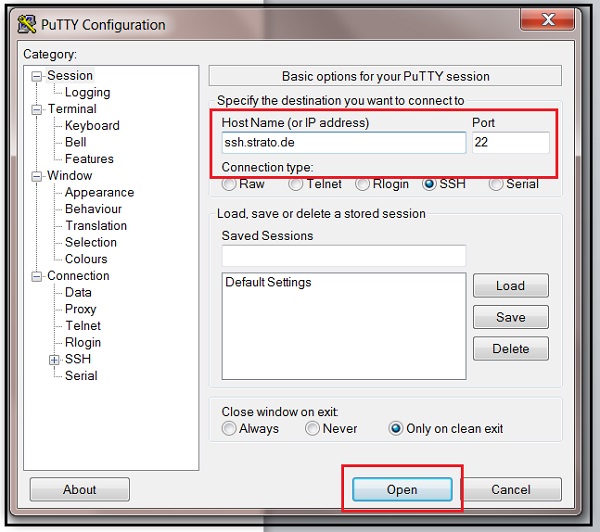Collapse the Window tree node

click(36, 176)
